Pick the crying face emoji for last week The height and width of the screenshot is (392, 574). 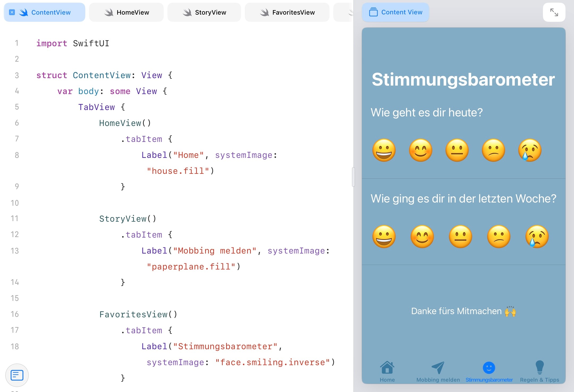point(537,237)
